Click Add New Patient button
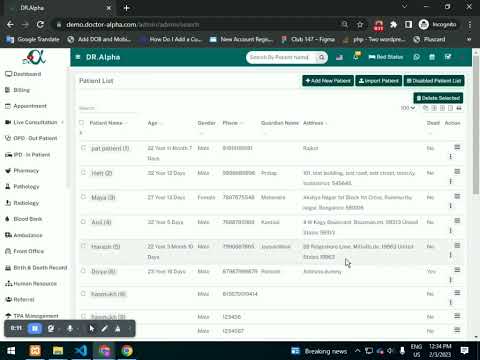The width and height of the screenshot is (480, 360). click(x=328, y=81)
